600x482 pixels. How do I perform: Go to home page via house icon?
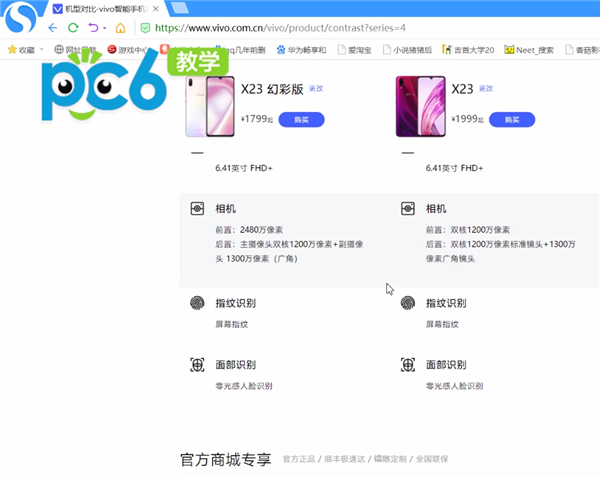[x=121, y=28]
